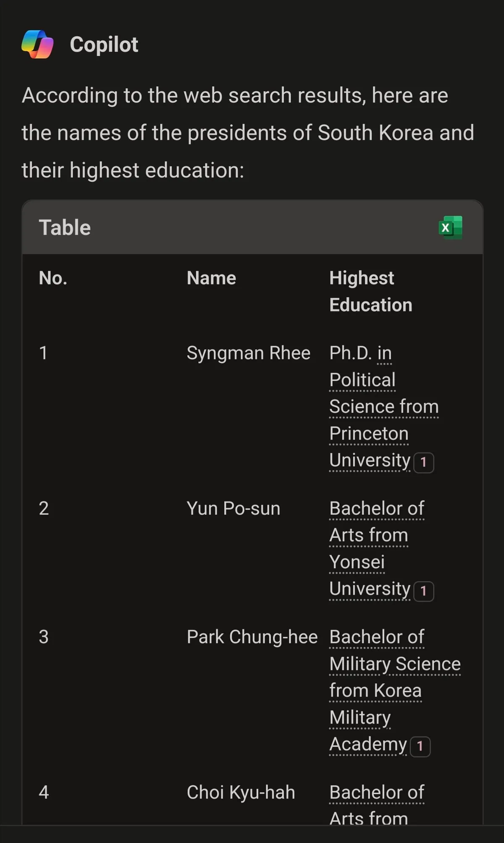Click the intro paragraph about South Korea presidents
The height and width of the screenshot is (843, 504).
pyautogui.click(x=248, y=132)
